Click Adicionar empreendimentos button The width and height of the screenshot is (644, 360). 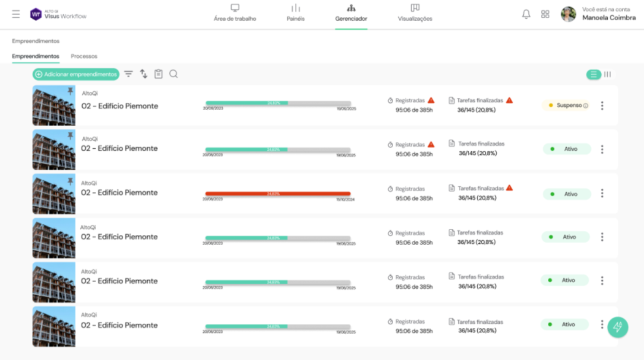coord(76,74)
